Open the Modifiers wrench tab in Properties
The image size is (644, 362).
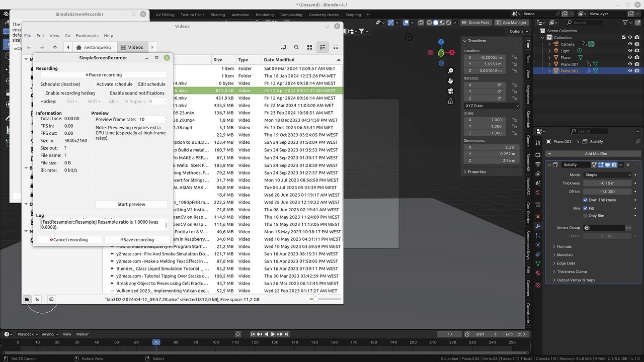(x=538, y=226)
